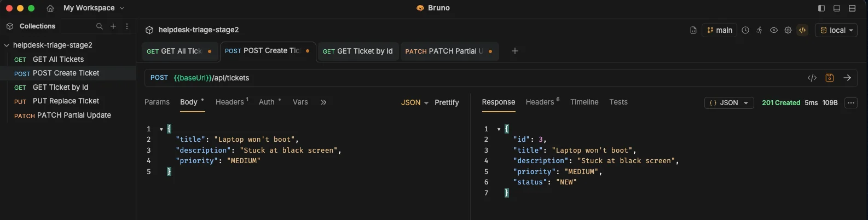Click the POST method selector

(159, 78)
